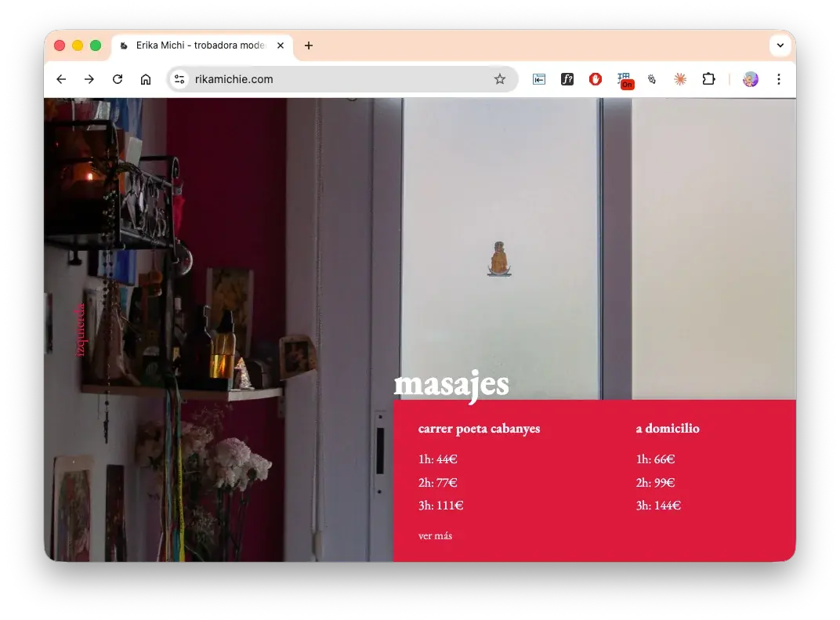Open a new browser tab
Screen dimensions: 840x620
coord(309,45)
